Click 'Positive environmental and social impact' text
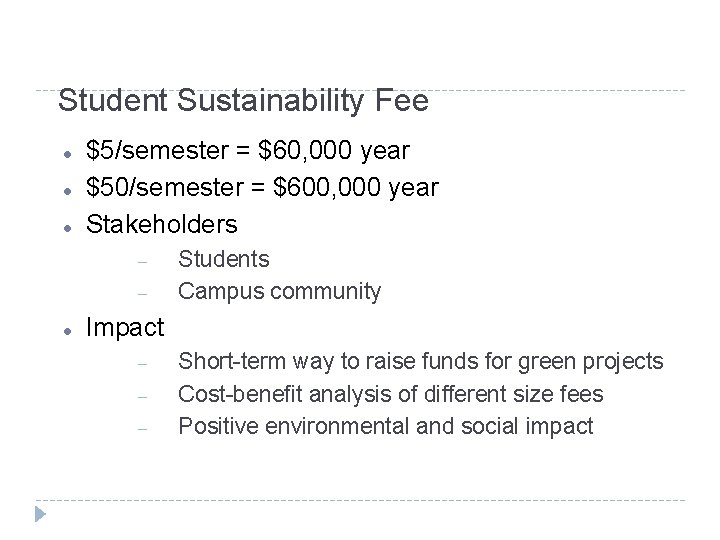Screen dimensions: 720x540 pos(385,427)
